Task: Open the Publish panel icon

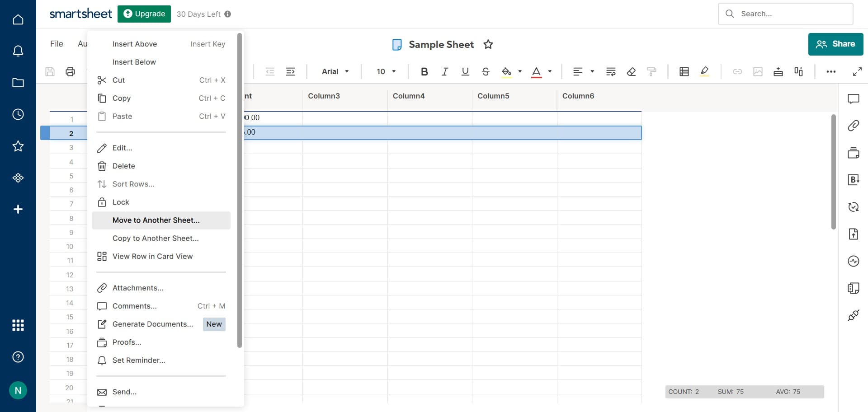Action: coord(854,234)
